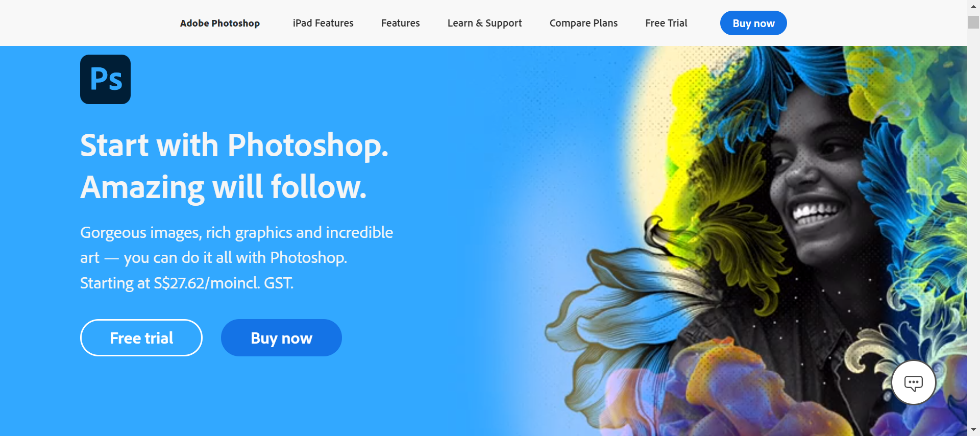The width and height of the screenshot is (980, 436).
Task: Click the 'Amazing will follow.' headline line
Action: (x=224, y=187)
